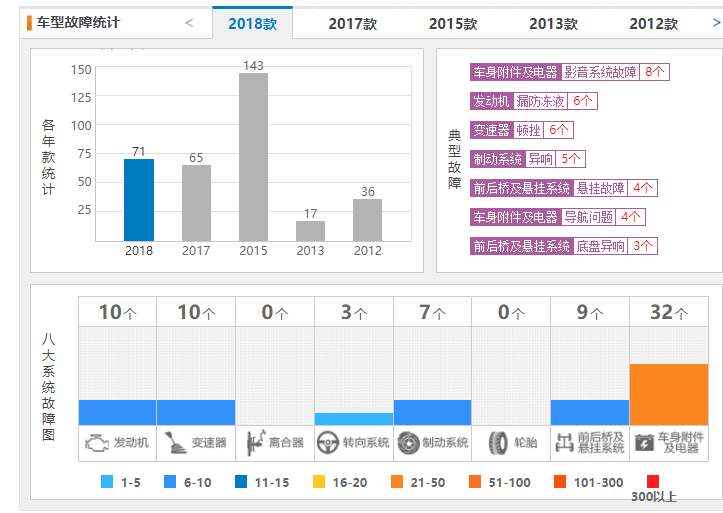
Task: Open the 漏防冻液 6个 fault tag
Action: (x=534, y=101)
